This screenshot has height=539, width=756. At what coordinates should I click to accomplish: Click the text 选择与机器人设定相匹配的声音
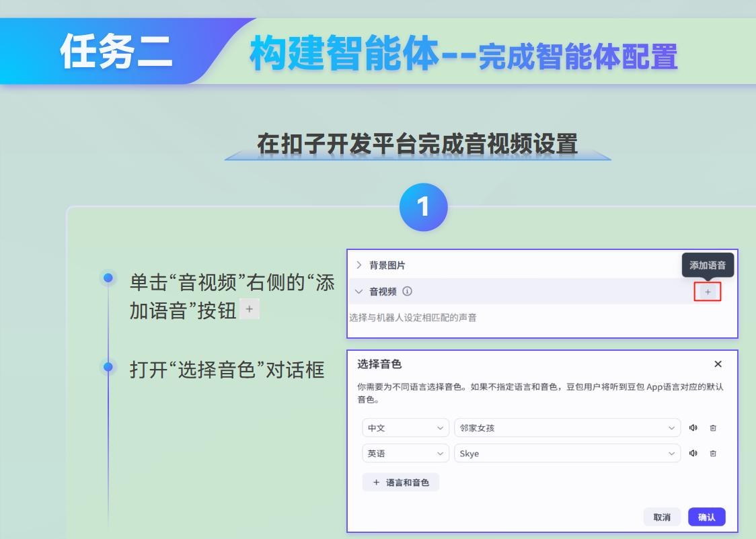click(413, 317)
